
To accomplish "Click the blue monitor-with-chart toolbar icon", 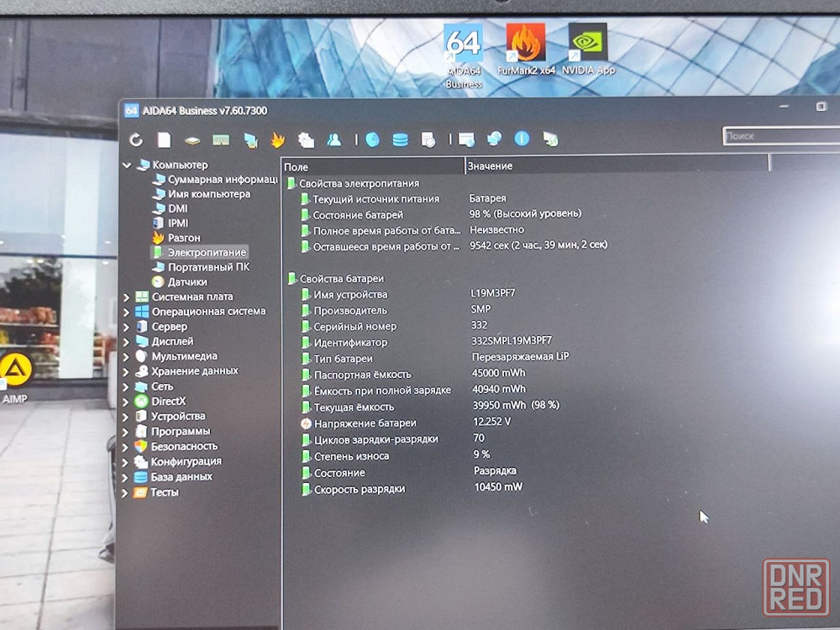I will point(250,140).
